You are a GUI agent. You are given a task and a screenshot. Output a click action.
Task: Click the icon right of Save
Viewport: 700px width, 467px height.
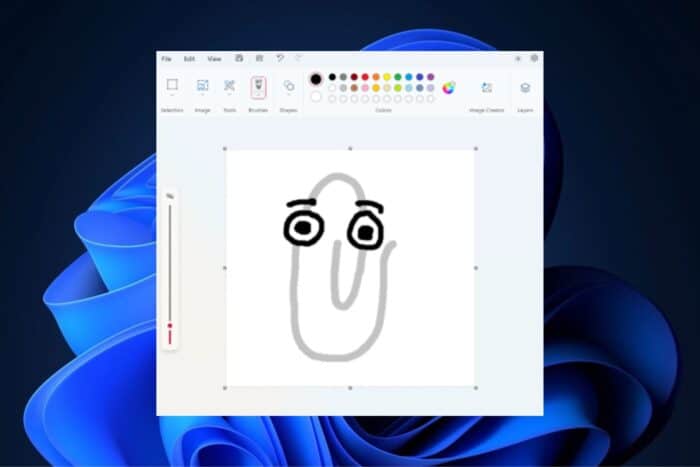(x=259, y=58)
